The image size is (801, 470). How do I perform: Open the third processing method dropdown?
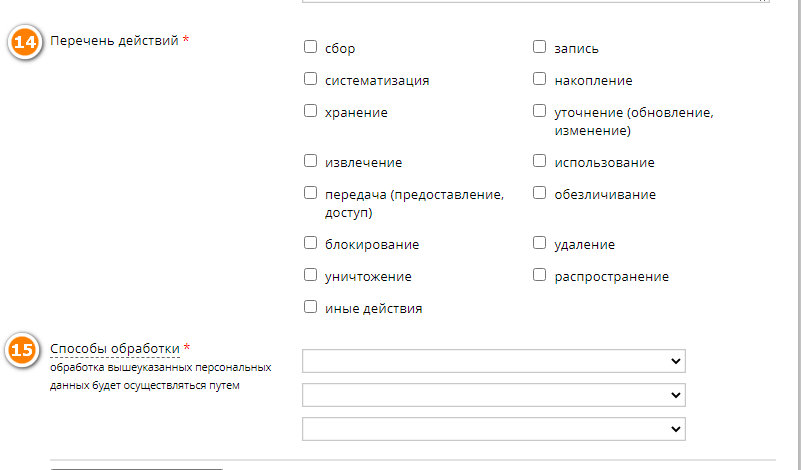tap(493, 428)
